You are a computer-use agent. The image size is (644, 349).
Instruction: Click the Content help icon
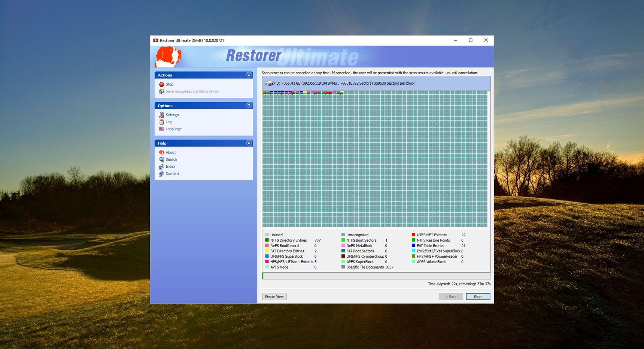[161, 174]
